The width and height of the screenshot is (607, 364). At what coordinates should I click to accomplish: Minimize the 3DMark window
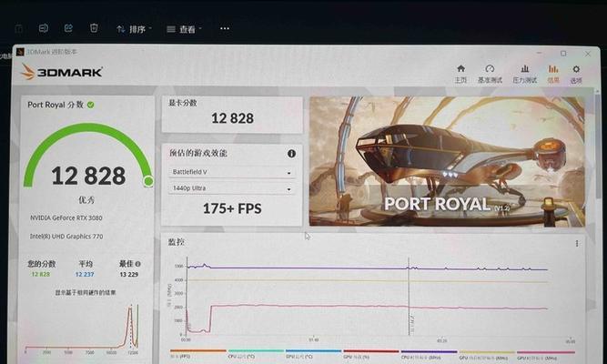point(539,53)
